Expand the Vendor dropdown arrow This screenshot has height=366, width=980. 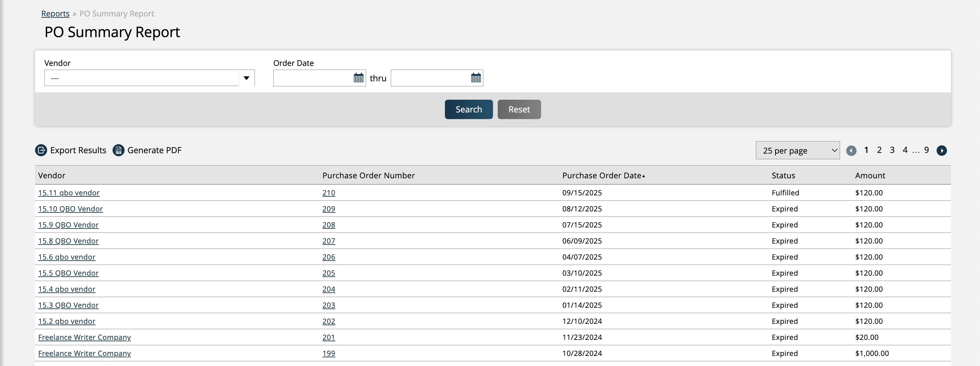pos(247,78)
